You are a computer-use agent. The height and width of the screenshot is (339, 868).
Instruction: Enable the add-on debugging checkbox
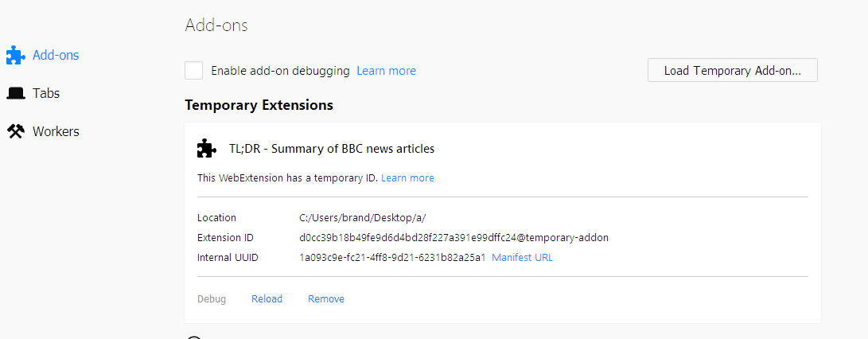click(x=193, y=70)
